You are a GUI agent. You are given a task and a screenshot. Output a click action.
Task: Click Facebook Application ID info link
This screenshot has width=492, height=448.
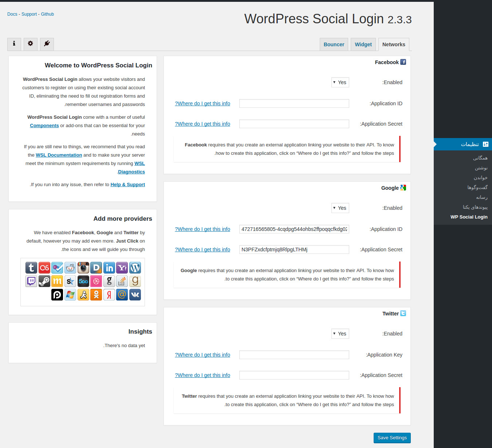202,103
